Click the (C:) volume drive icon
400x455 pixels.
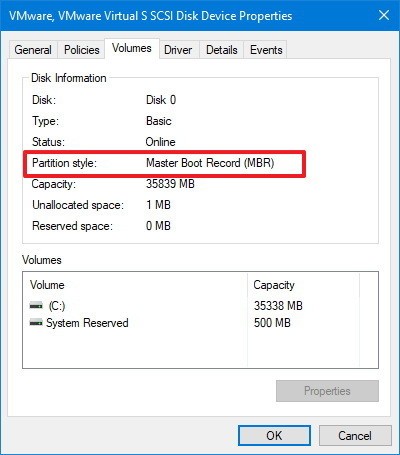pos(36,305)
